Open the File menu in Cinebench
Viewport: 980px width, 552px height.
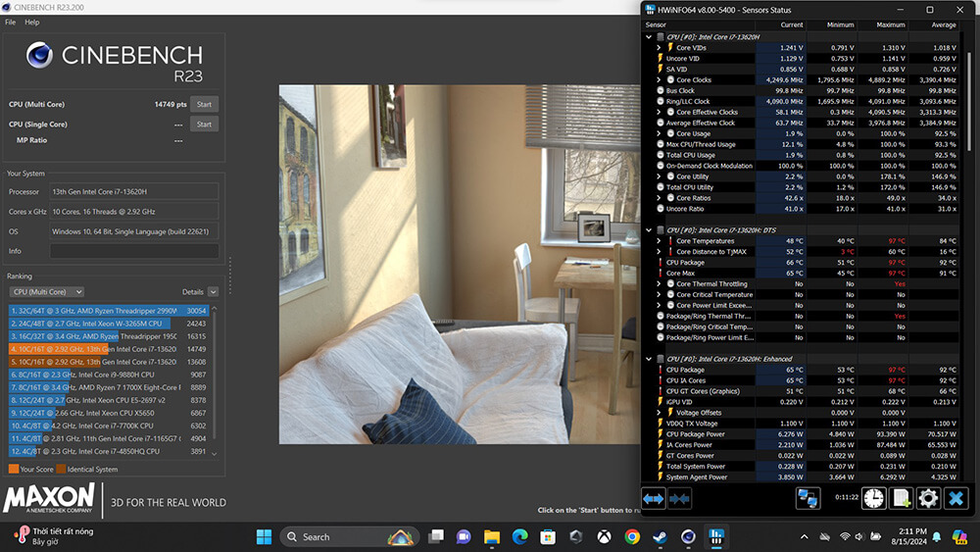pyautogui.click(x=11, y=22)
